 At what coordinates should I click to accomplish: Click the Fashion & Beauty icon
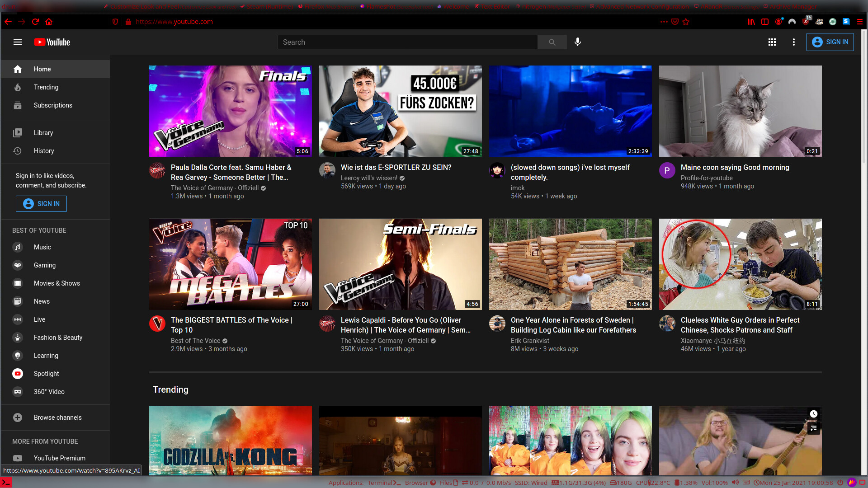pos(18,338)
